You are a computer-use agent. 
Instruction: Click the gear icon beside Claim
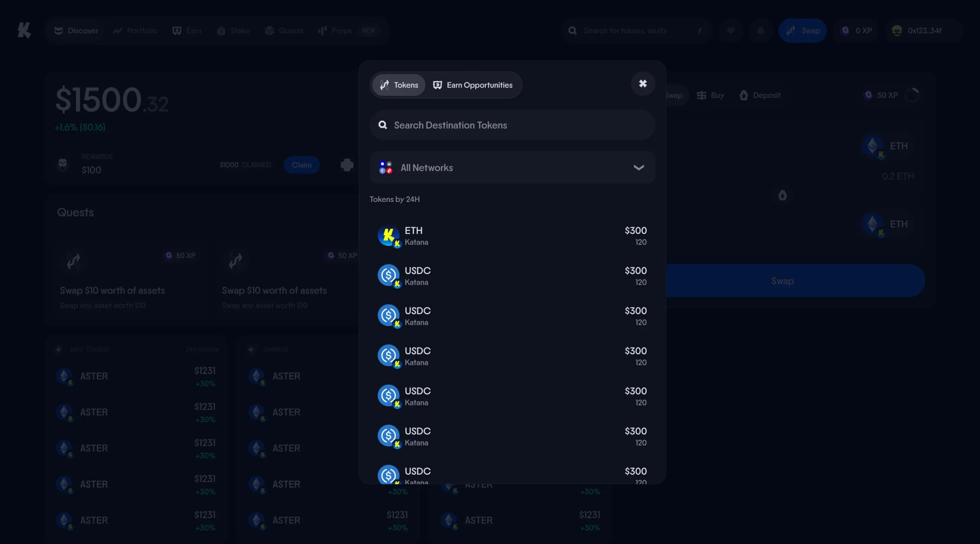[347, 165]
